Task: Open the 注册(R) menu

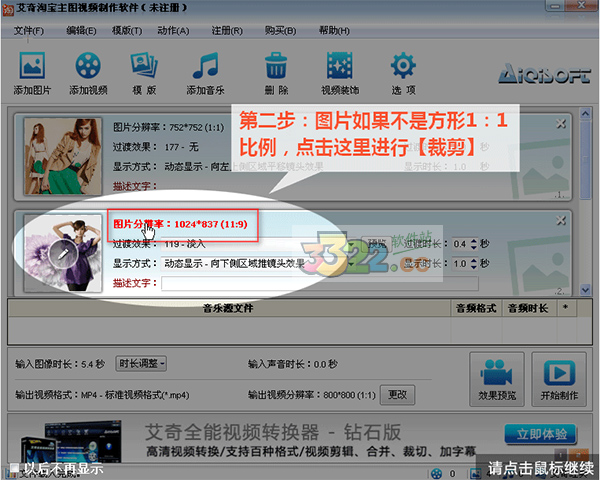Action: [x=227, y=31]
